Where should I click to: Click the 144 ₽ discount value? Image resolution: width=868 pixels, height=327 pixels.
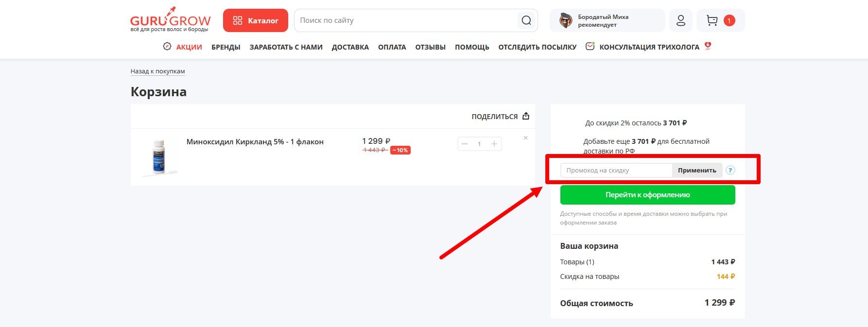coord(726,276)
